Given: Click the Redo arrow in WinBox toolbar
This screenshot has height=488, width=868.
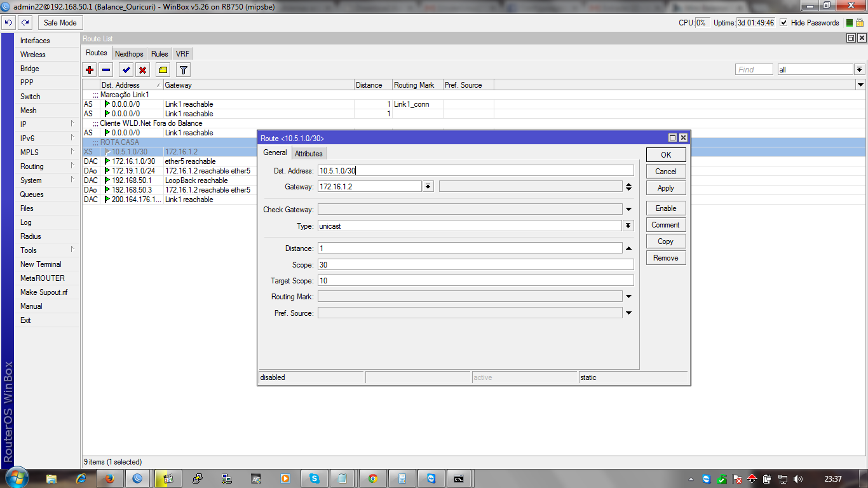Looking at the screenshot, I should coord(25,23).
